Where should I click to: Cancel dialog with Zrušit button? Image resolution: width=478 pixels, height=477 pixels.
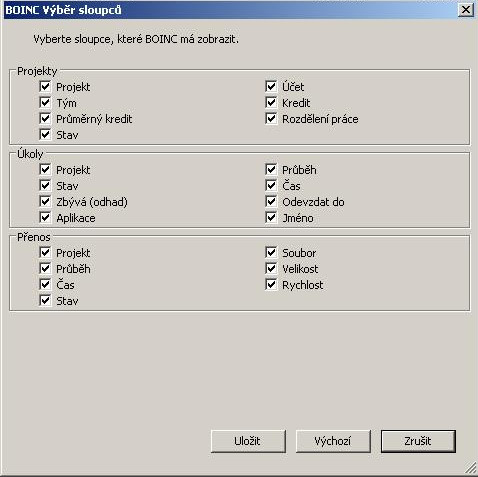(x=418, y=441)
